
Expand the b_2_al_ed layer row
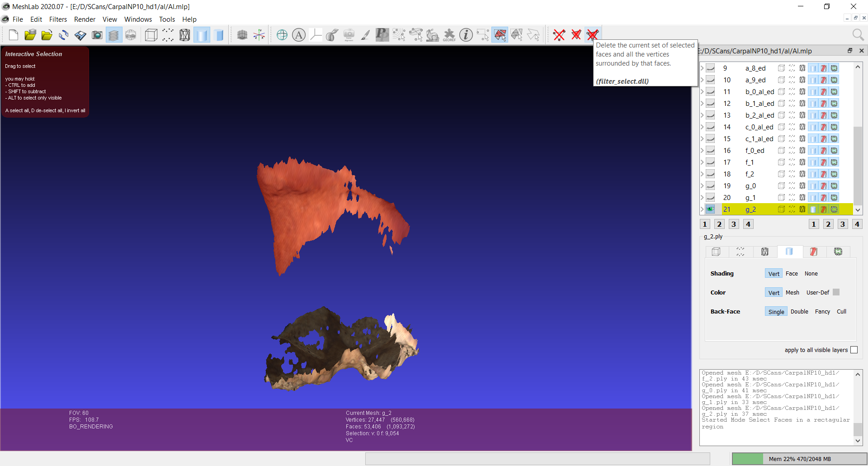pos(702,115)
